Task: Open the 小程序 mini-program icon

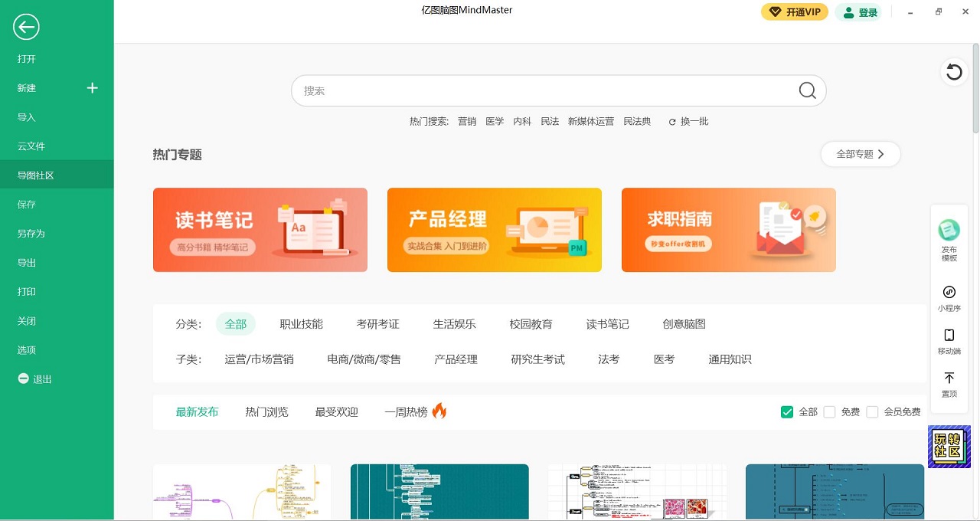Action: tap(949, 292)
